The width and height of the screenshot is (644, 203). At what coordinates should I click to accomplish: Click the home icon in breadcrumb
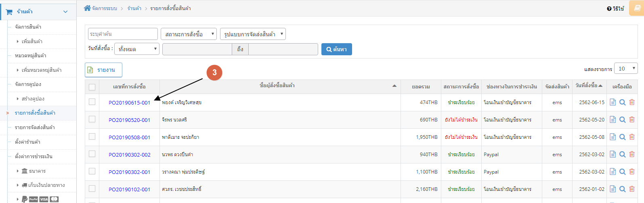coord(87,8)
